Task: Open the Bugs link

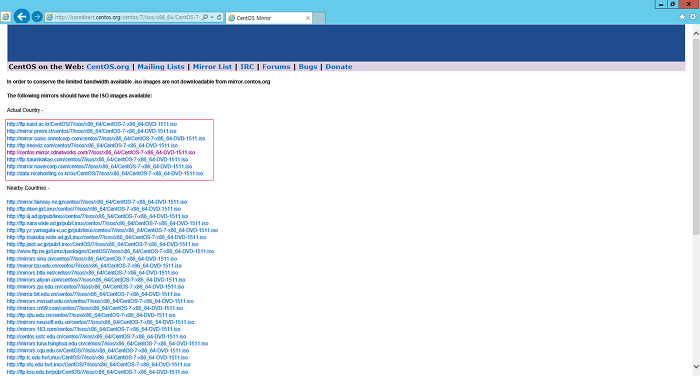Action: point(308,67)
